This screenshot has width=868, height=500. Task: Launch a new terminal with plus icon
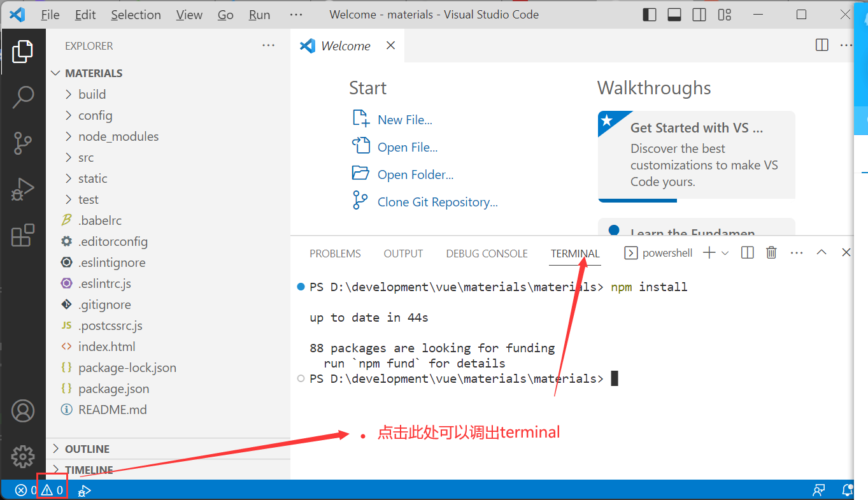709,253
